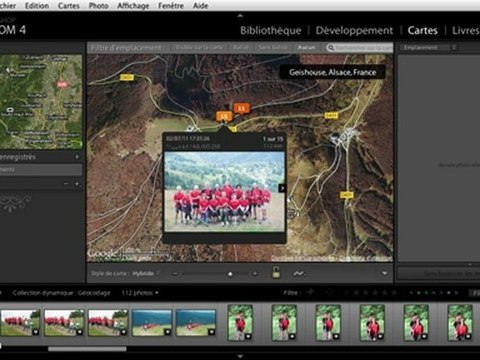
Task: Remove saved location with minus icon
Action: click(x=66, y=184)
